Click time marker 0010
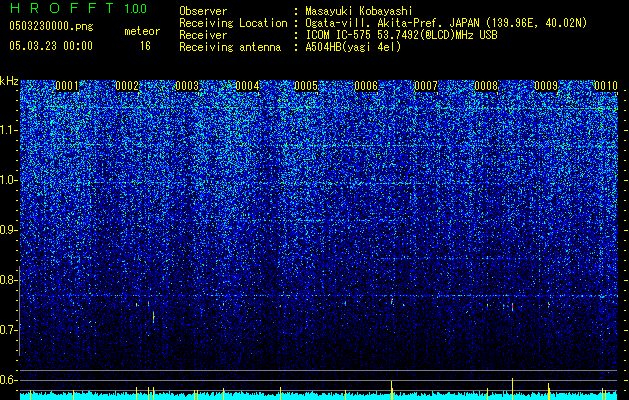The height and width of the screenshot is (400, 629). (x=606, y=86)
